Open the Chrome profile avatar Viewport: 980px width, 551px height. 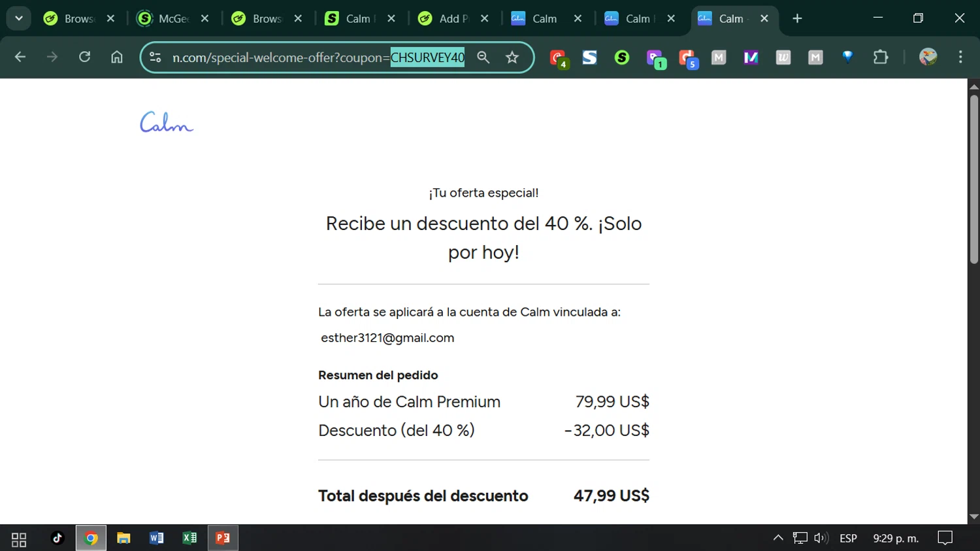(928, 57)
